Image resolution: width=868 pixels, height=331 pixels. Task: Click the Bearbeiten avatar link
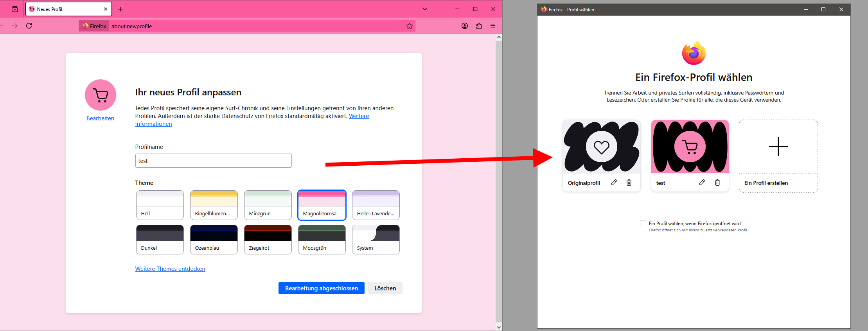click(x=101, y=118)
